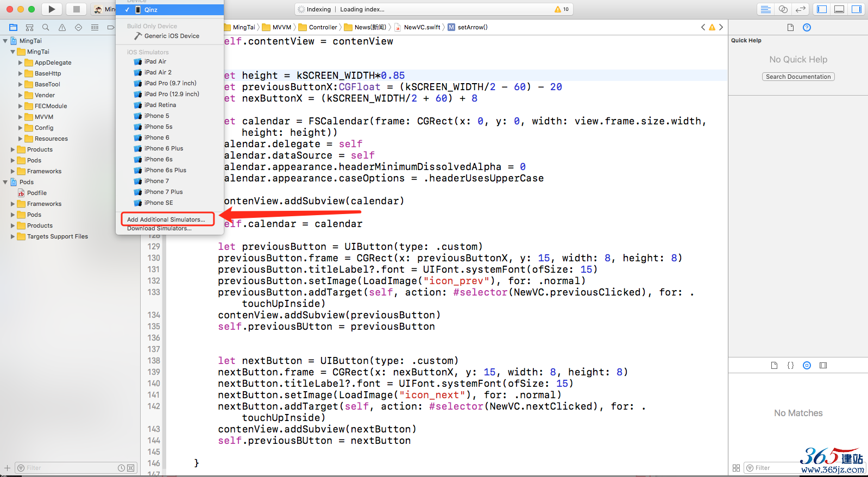Open the setArrow() jump bar segment
This screenshot has height=477, width=868.
pyautogui.click(x=468, y=27)
